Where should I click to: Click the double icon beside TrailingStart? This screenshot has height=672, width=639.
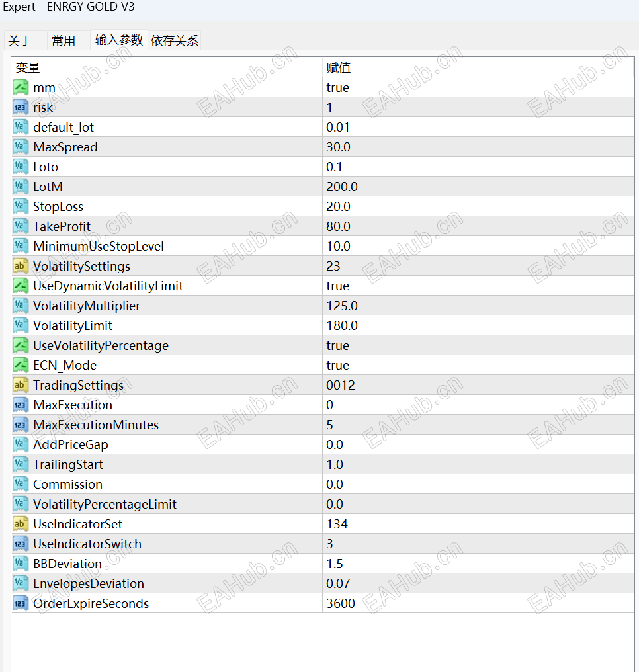tap(20, 464)
